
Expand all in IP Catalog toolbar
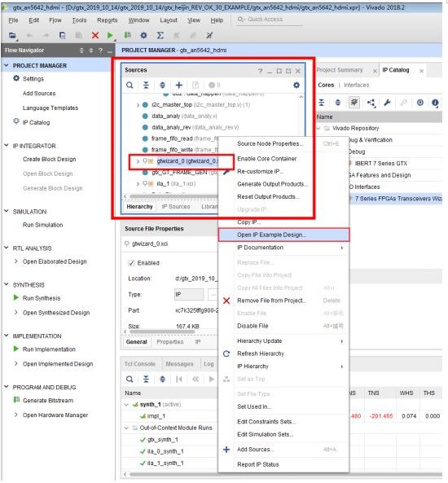338,103
